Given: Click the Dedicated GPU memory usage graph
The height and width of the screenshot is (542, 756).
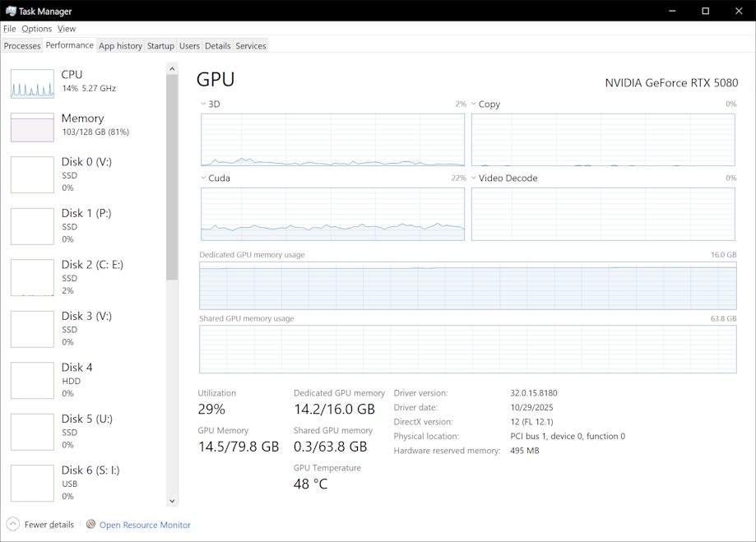Looking at the screenshot, I should [x=468, y=285].
